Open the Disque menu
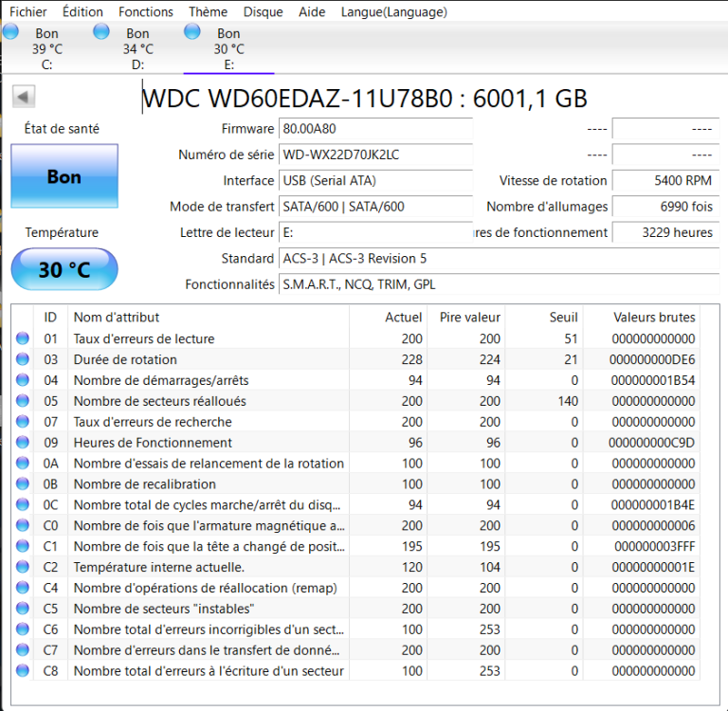Viewport: 728px width, 711px height. point(263,11)
